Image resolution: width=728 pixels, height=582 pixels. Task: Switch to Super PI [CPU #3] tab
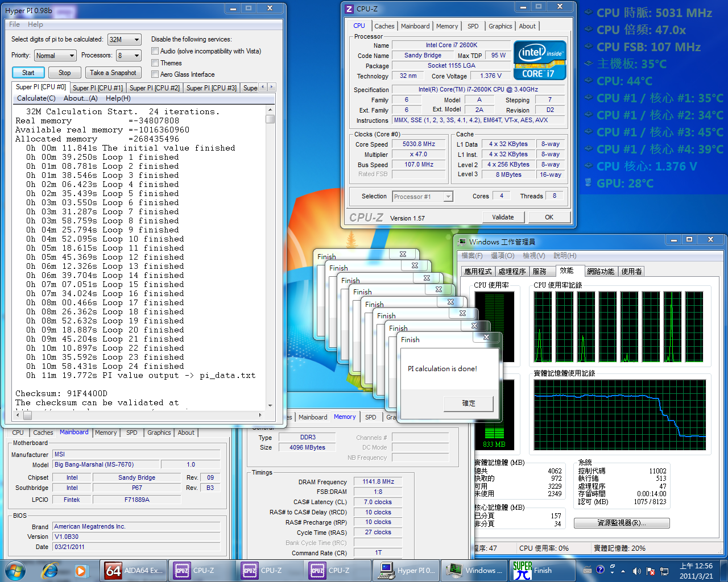coord(211,88)
